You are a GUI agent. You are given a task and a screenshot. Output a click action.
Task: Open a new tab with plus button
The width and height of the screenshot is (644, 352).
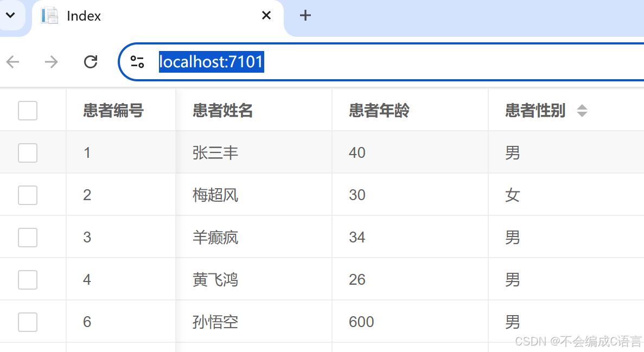[305, 16]
